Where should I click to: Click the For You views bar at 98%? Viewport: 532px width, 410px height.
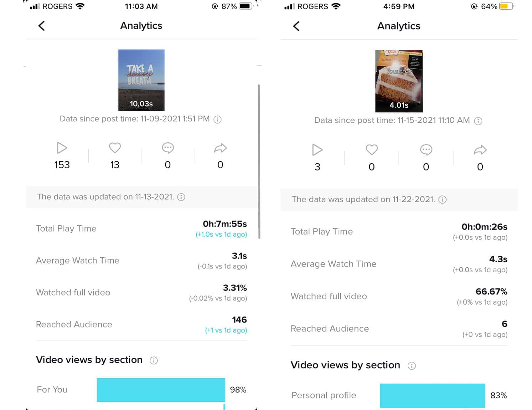click(160, 390)
